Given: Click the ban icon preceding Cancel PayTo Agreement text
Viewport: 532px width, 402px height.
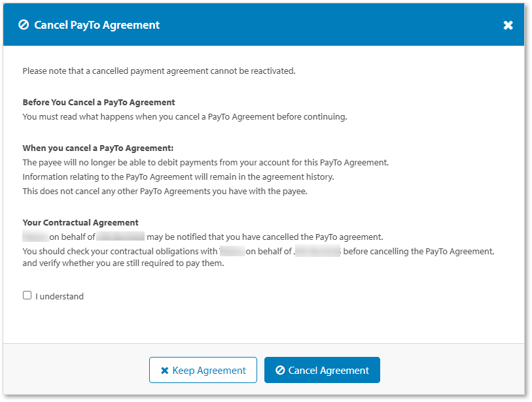Looking at the screenshot, I should click(24, 24).
